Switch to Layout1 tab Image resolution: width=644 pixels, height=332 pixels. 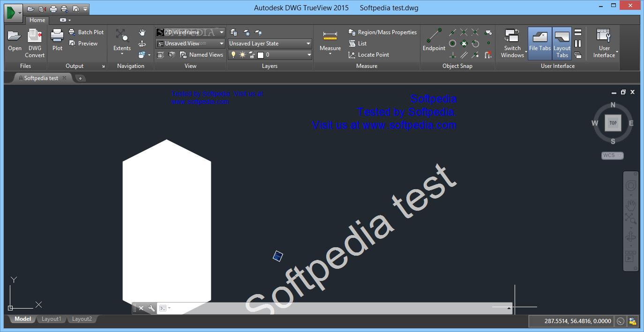[51, 319]
